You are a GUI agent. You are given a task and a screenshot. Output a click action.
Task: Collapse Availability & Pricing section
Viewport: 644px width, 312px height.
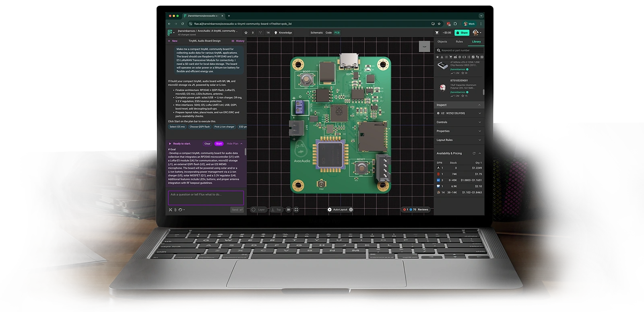click(480, 153)
